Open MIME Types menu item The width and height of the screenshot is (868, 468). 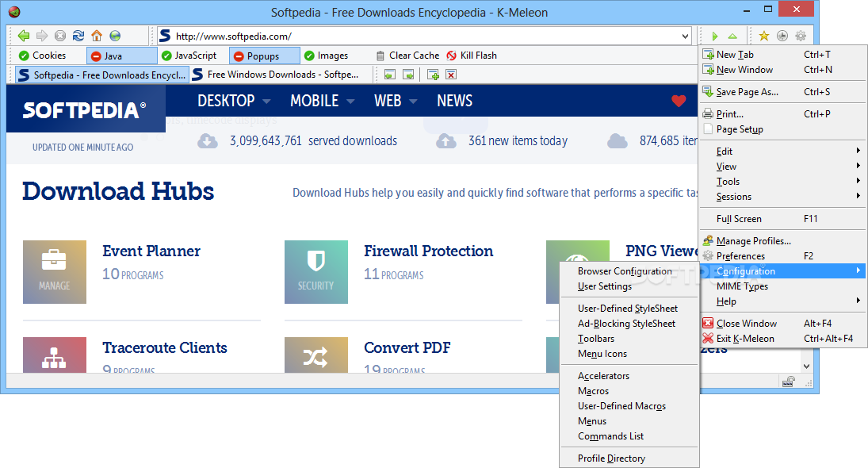783,286
